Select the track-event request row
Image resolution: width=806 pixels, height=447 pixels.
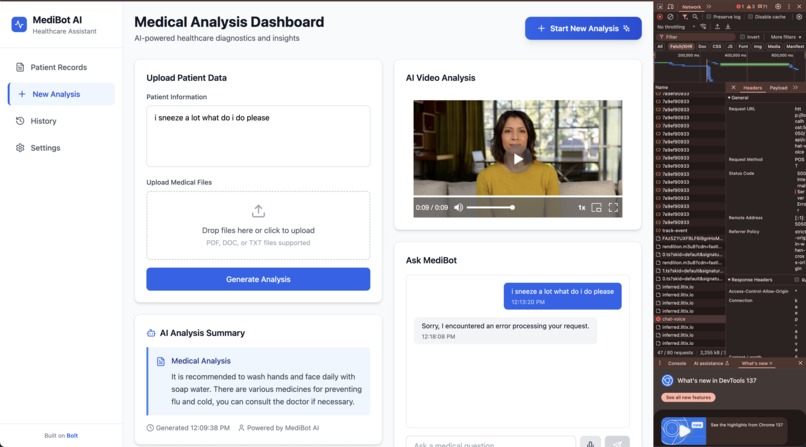coord(690,230)
